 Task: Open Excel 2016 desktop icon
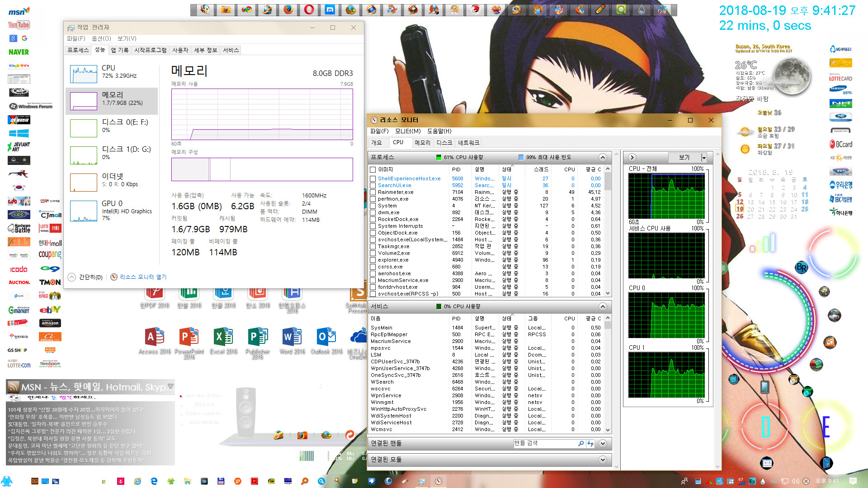pos(224,341)
